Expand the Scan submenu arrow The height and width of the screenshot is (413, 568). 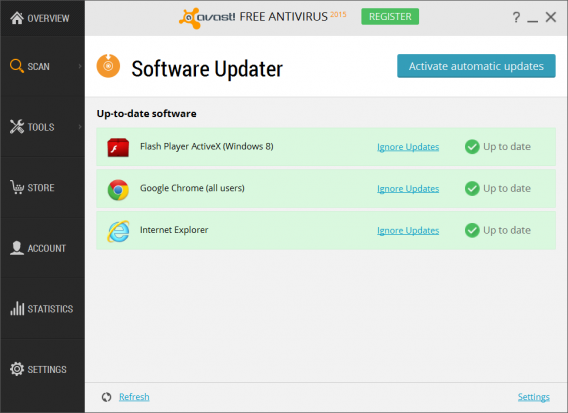click(x=80, y=66)
